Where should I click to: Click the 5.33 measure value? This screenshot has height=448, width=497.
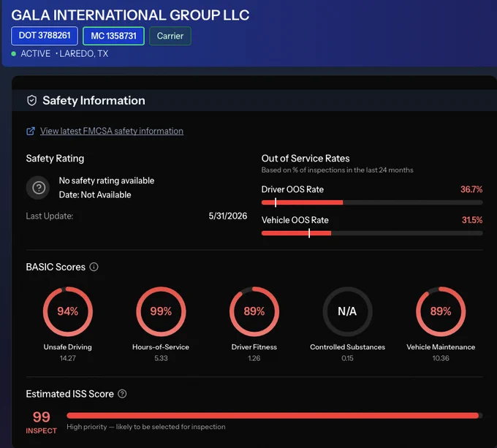(x=161, y=358)
